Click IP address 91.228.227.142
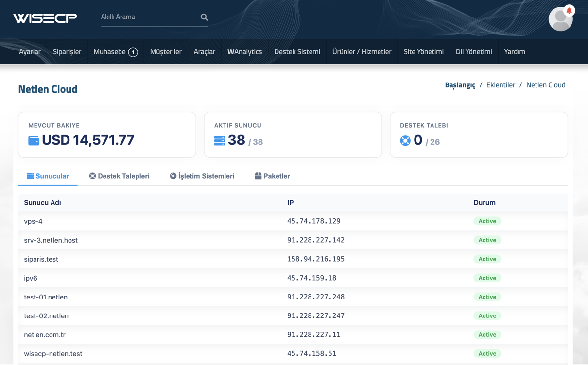This screenshot has width=588, height=365. (316, 240)
